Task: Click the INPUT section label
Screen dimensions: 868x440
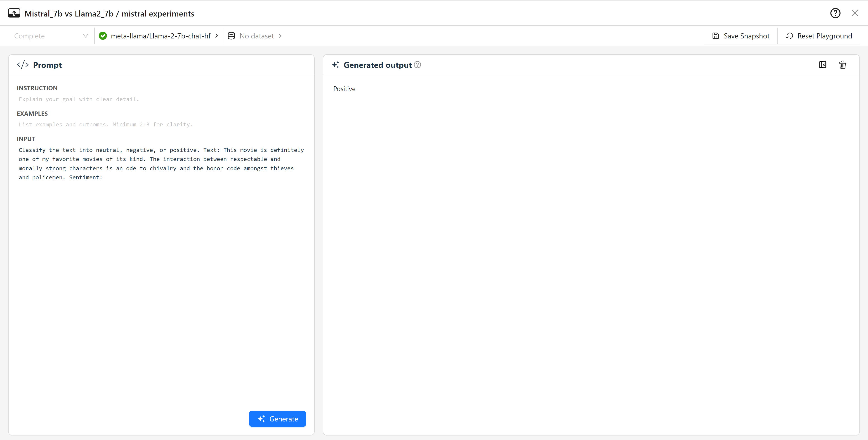Action: point(26,139)
